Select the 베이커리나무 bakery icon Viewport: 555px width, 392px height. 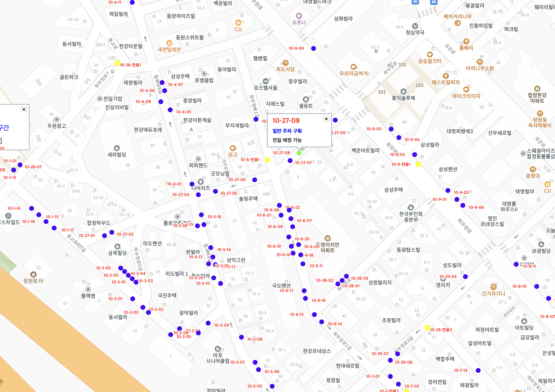[457, 23]
